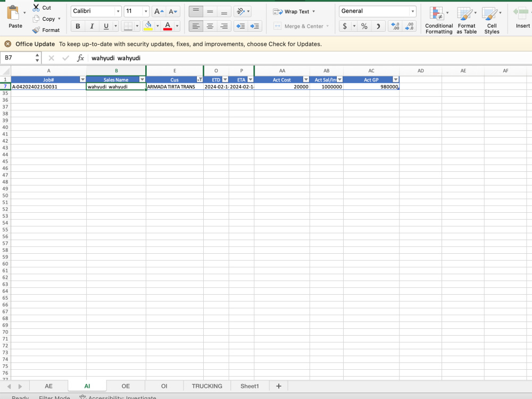
Task: Open Conditional Formatting menu
Action: pos(439,20)
